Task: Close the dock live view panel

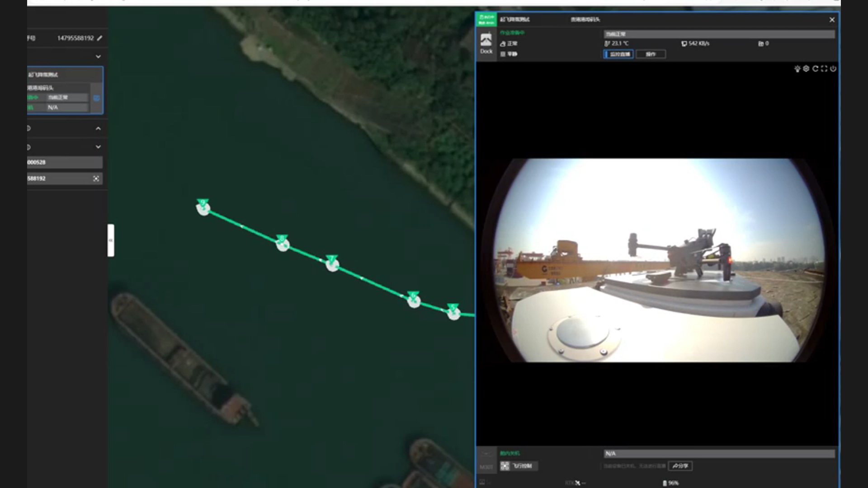Action: click(832, 20)
